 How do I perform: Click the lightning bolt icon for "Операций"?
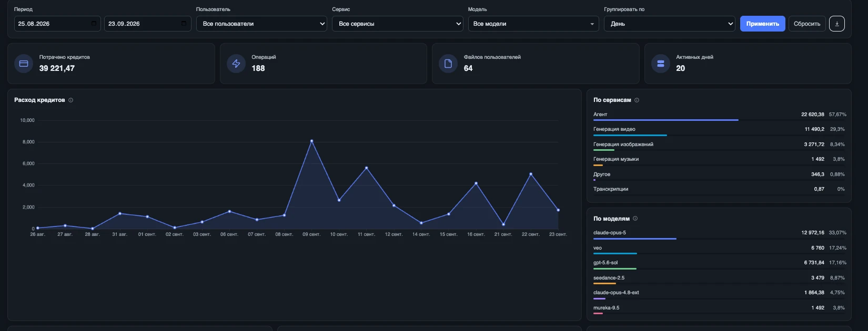click(236, 64)
